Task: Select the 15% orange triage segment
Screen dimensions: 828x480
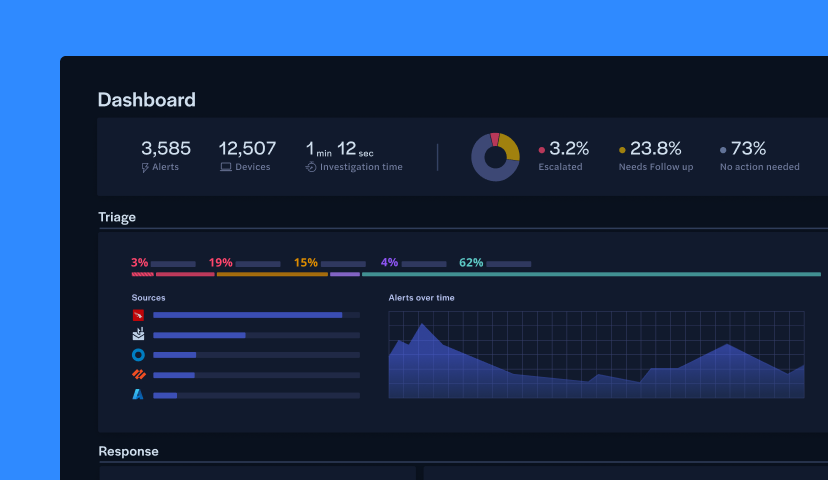Action: (x=272, y=274)
